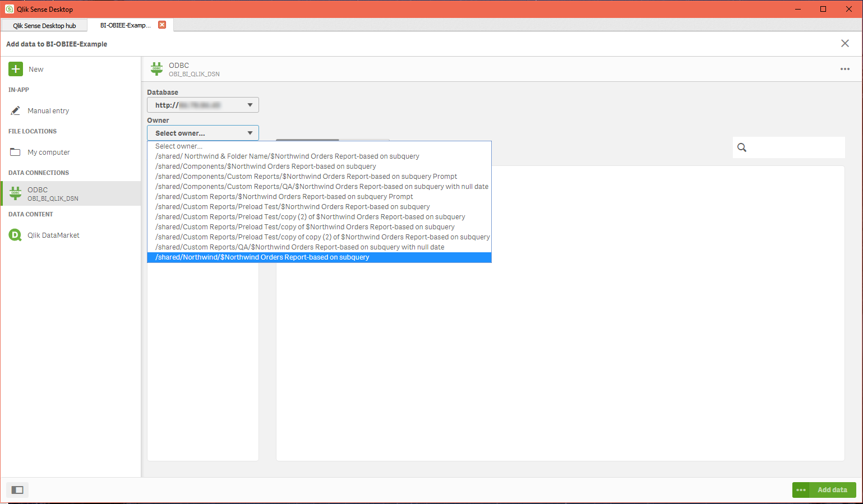Minimize the Qlik Sense window
This screenshot has height=504, width=863.
797,9
